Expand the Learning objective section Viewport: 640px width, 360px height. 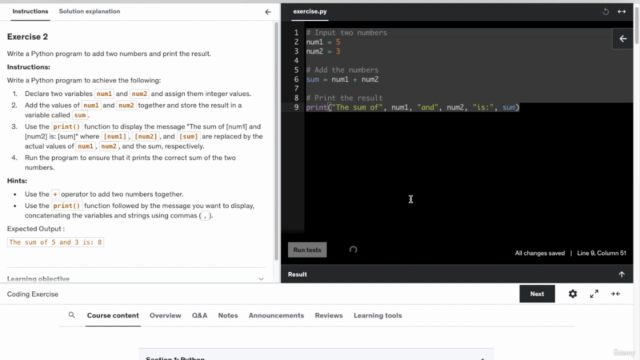(136, 279)
